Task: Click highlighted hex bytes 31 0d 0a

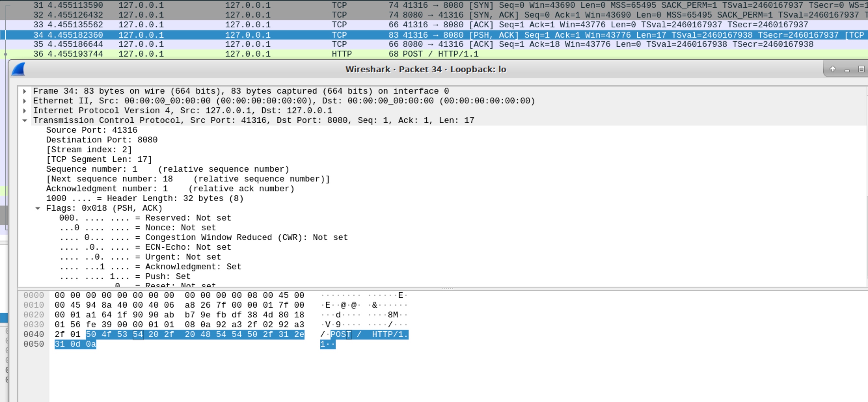Action: (x=75, y=345)
